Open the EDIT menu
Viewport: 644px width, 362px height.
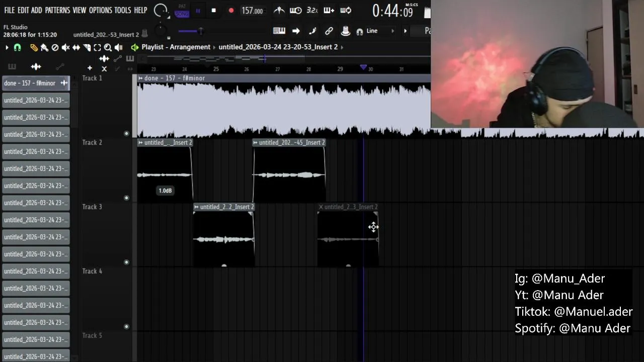pos(23,10)
